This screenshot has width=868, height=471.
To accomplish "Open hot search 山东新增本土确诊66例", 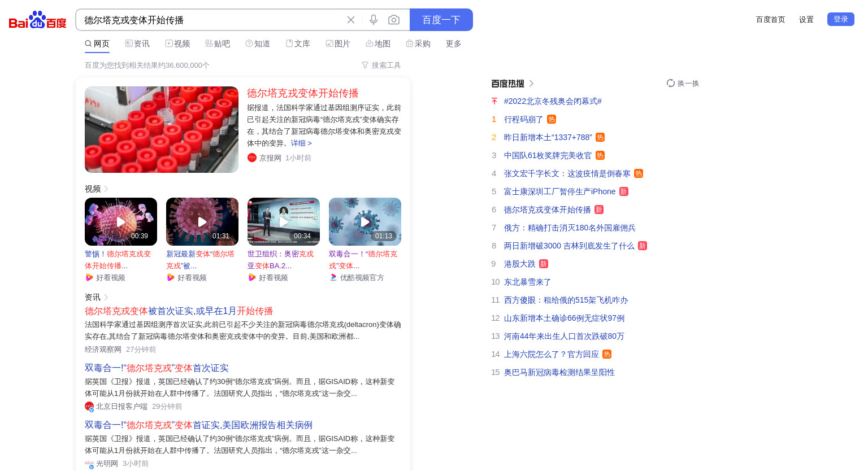I will [x=564, y=318].
